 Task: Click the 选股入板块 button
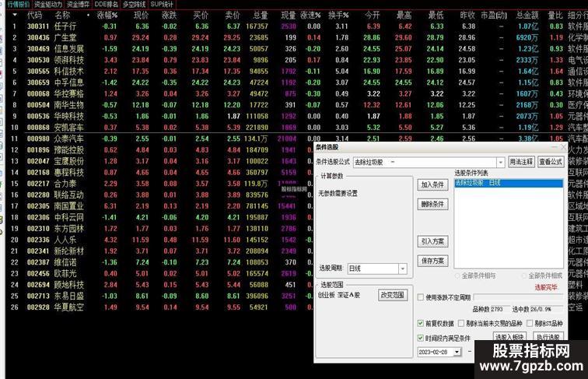pyautogui.click(x=509, y=337)
